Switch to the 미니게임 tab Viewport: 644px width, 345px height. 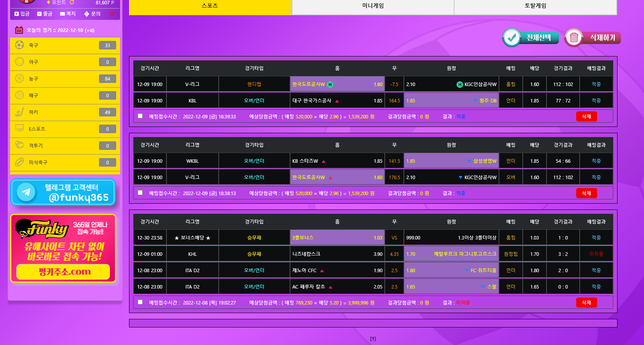pyautogui.click(x=373, y=6)
